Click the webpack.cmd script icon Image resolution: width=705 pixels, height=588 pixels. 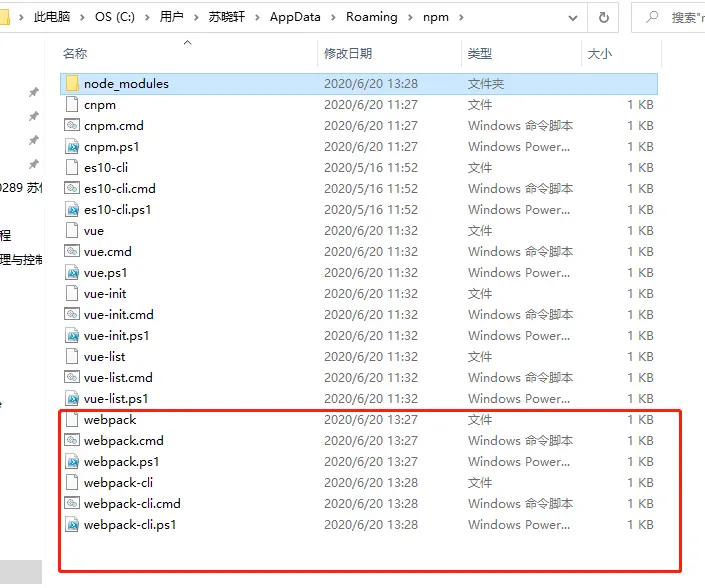[72, 440]
